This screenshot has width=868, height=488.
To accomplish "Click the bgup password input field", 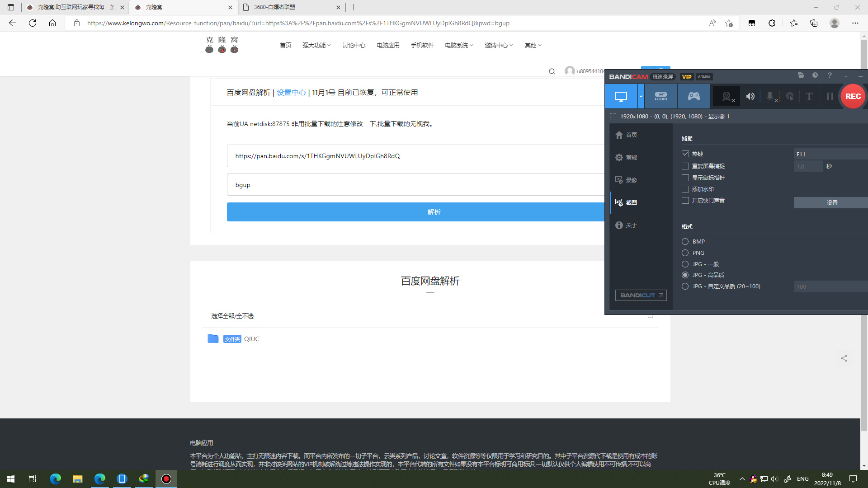I will [x=415, y=185].
